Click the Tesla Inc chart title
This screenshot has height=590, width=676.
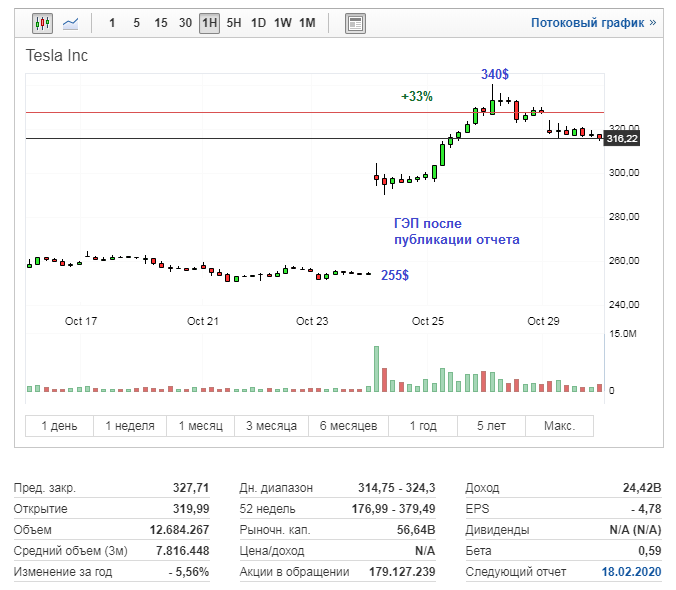(x=56, y=56)
